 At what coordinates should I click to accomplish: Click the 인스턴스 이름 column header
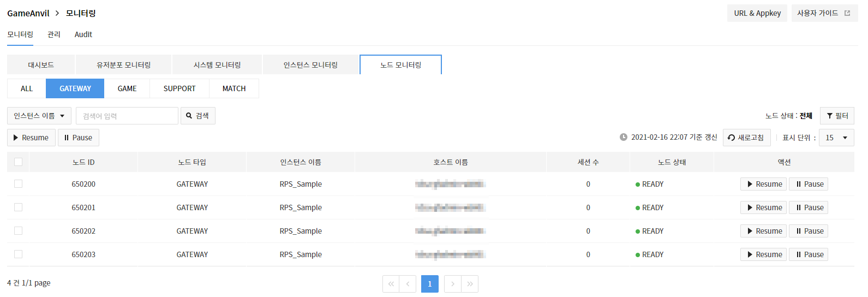(301, 162)
